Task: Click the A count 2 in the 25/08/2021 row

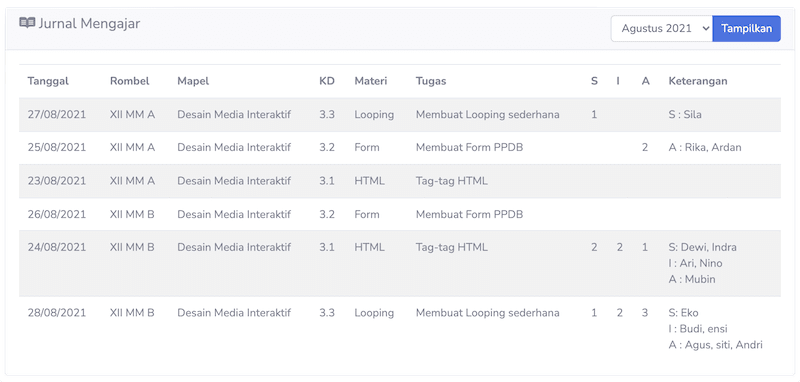Action: [645, 147]
